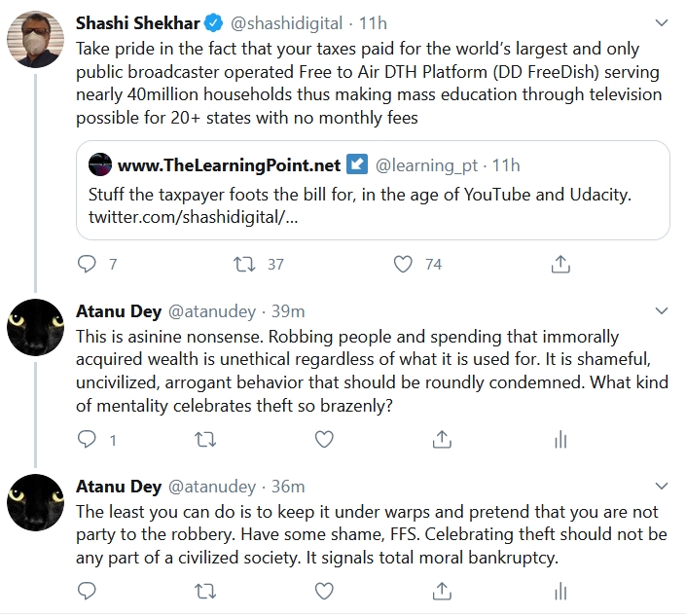
Task: Like the 'asinine nonsense' tweet
Action: 323,440
